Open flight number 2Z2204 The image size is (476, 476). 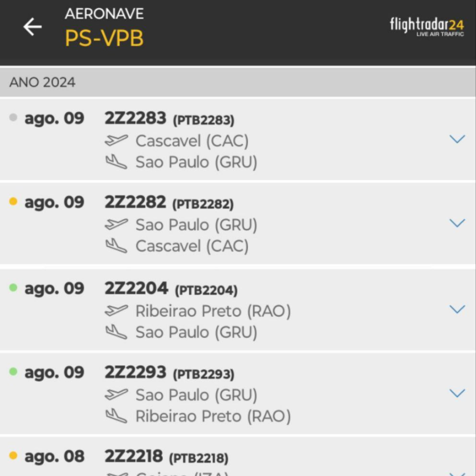(x=136, y=289)
